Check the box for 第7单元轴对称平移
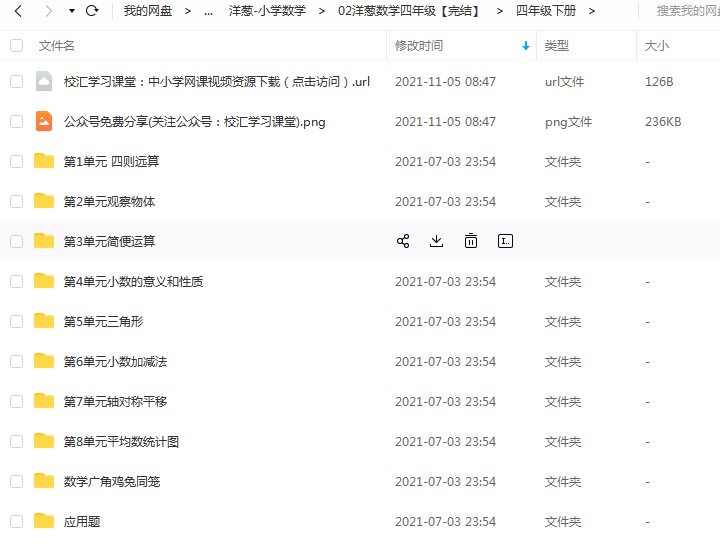The image size is (720, 553). click(x=17, y=401)
